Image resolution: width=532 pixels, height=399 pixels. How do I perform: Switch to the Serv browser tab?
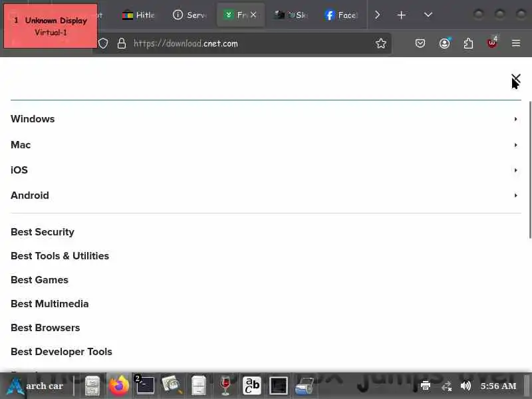coord(190,15)
